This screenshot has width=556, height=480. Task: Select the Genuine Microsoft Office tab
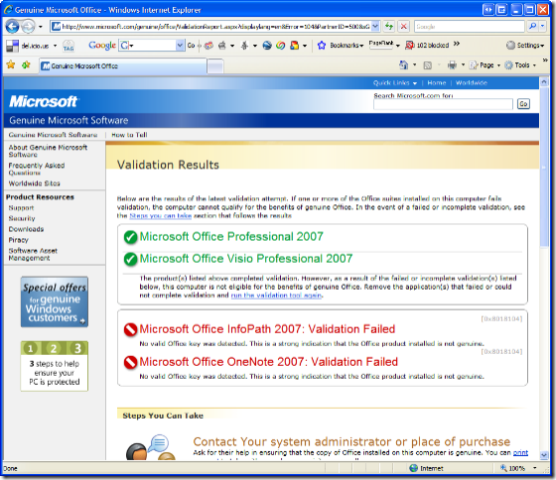pos(123,66)
